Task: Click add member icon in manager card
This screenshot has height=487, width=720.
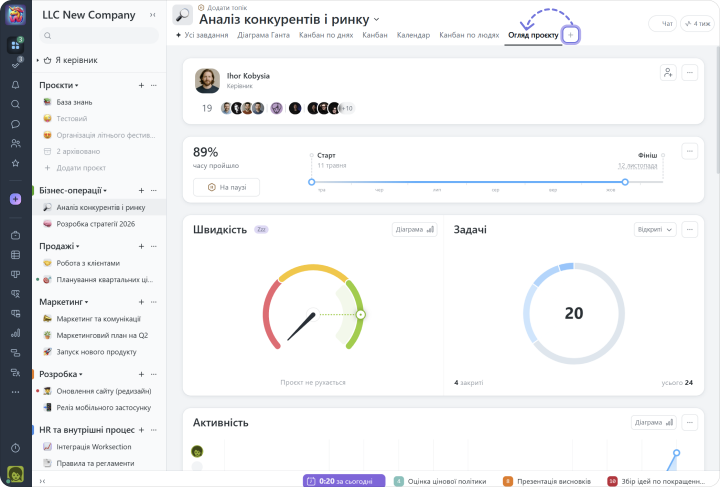Action: tap(667, 73)
